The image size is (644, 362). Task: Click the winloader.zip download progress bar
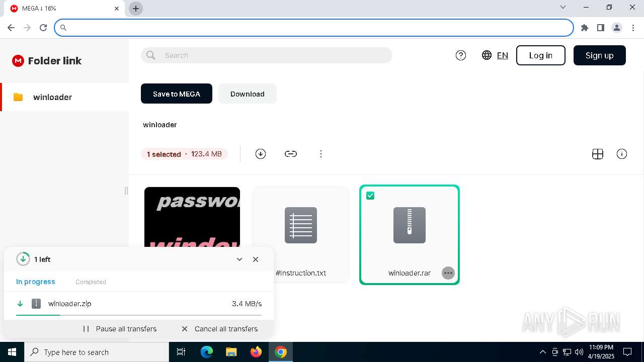(x=139, y=315)
